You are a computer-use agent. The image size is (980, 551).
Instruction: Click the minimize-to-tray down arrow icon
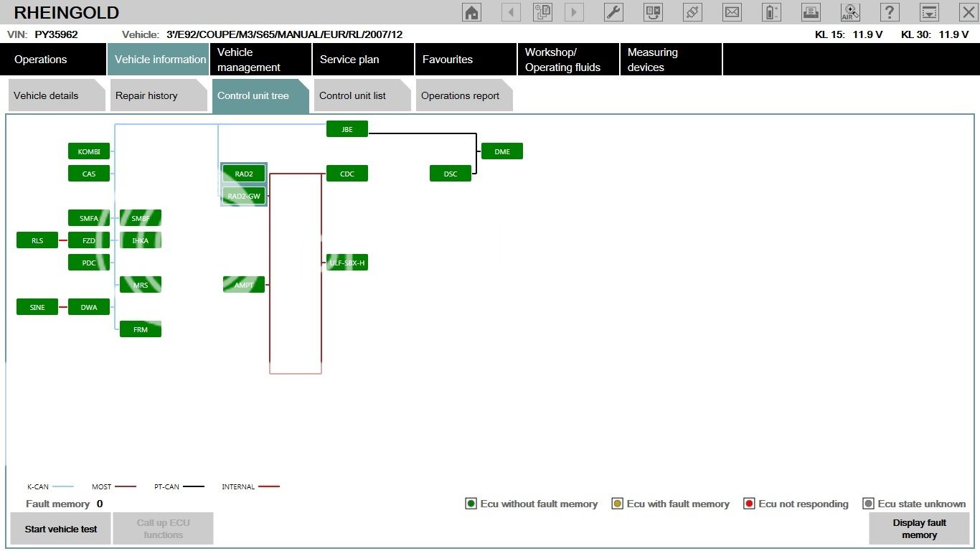[x=929, y=12]
